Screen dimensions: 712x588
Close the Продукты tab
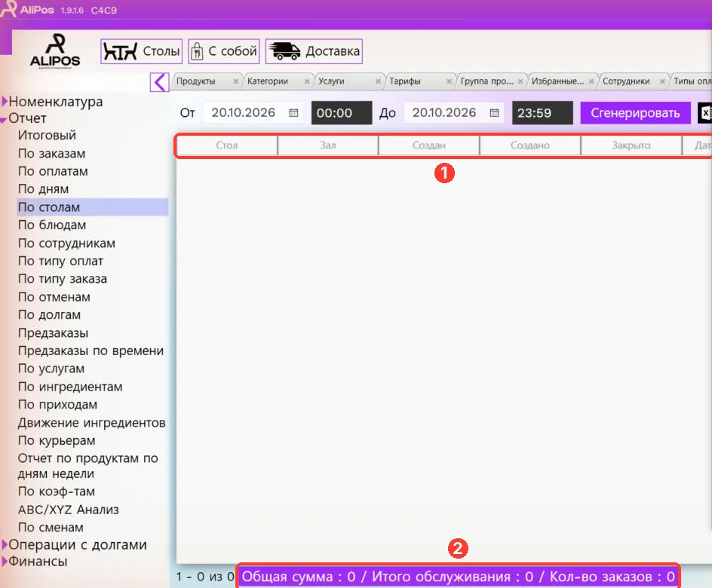click(235, 81)
